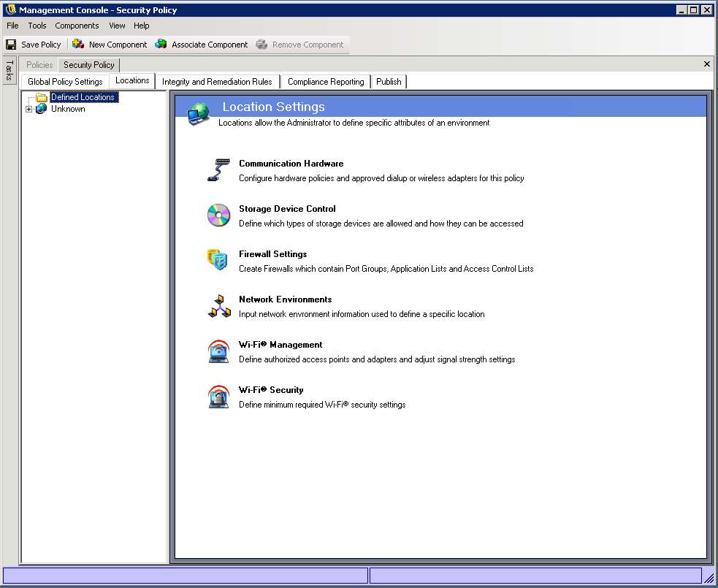Click the Unknown location globe icon
The height and width of the screenshot is (588, 718).
[41, 109]
